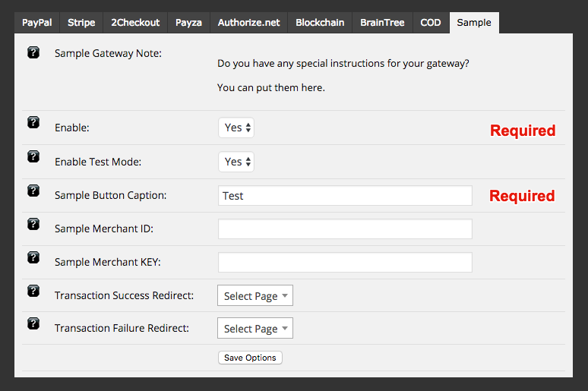Open the Blockchain tab
The height and width of the screenshot is (391, 588).
pyautogui.click(x=320, y=23)
